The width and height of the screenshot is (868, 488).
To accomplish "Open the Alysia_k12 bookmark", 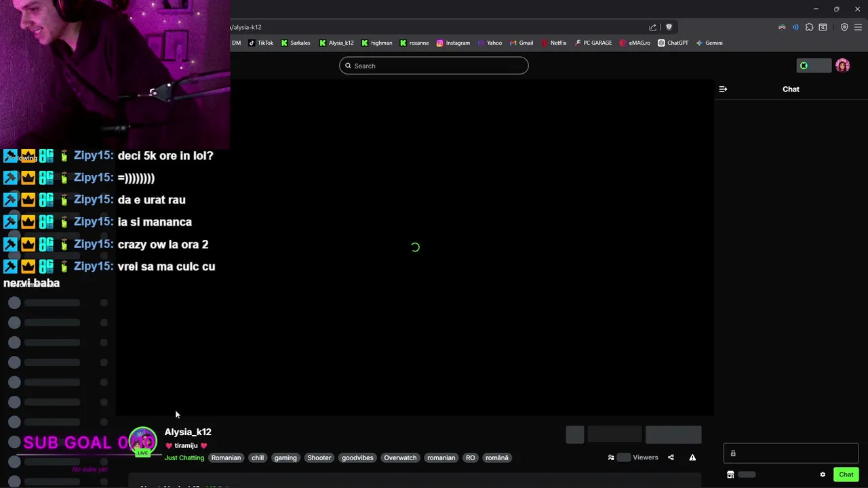I will 336,43.
